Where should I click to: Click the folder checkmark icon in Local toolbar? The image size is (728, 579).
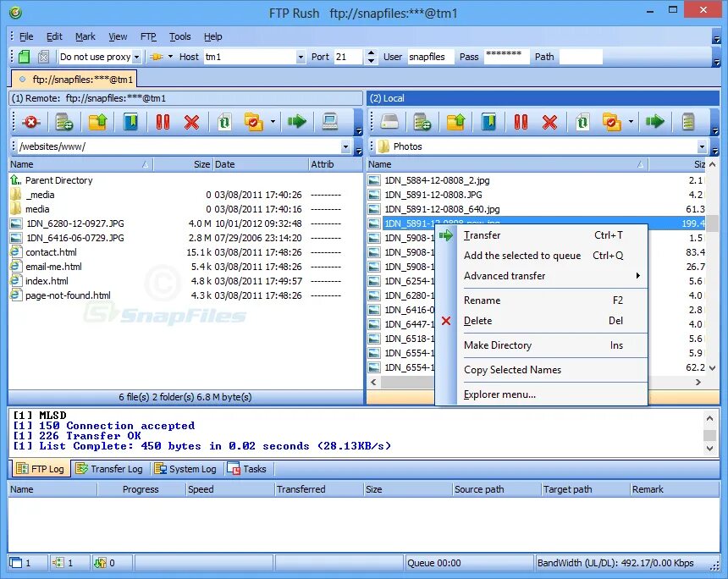tap(612, 122)
